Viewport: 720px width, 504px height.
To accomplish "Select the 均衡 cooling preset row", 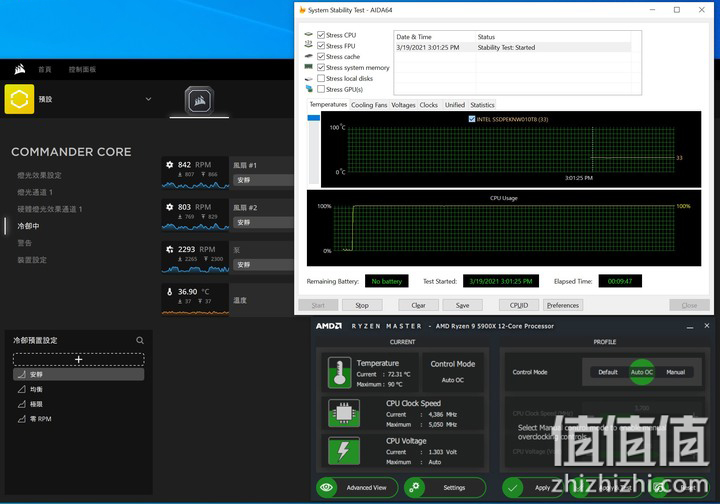I will pyautogui.click(x=79, y=389).
